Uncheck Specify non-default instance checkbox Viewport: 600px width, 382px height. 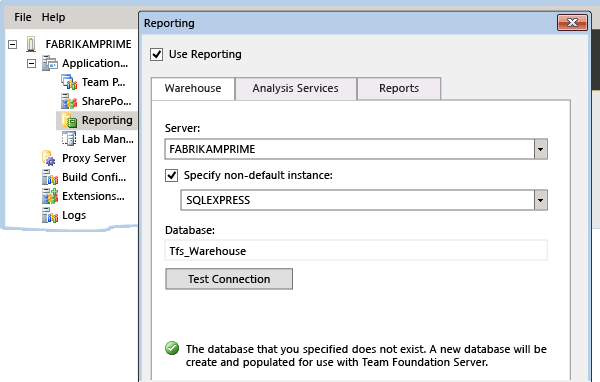[171, 175]
